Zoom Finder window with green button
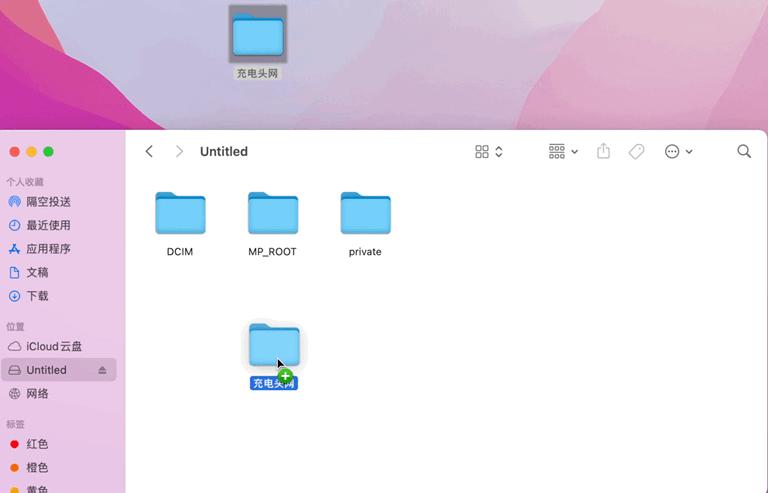 click(48, 152)
